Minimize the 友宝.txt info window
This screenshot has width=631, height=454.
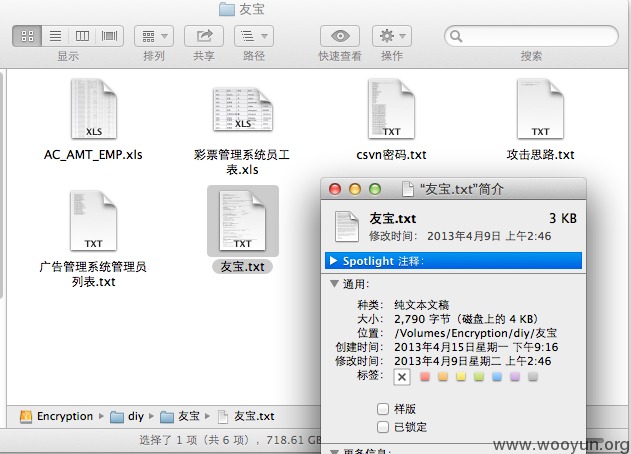click(355, 189)
